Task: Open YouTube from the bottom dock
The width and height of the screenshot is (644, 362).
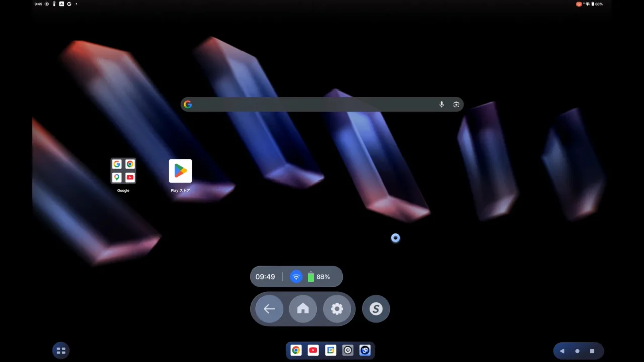Action: pos(313,350)
